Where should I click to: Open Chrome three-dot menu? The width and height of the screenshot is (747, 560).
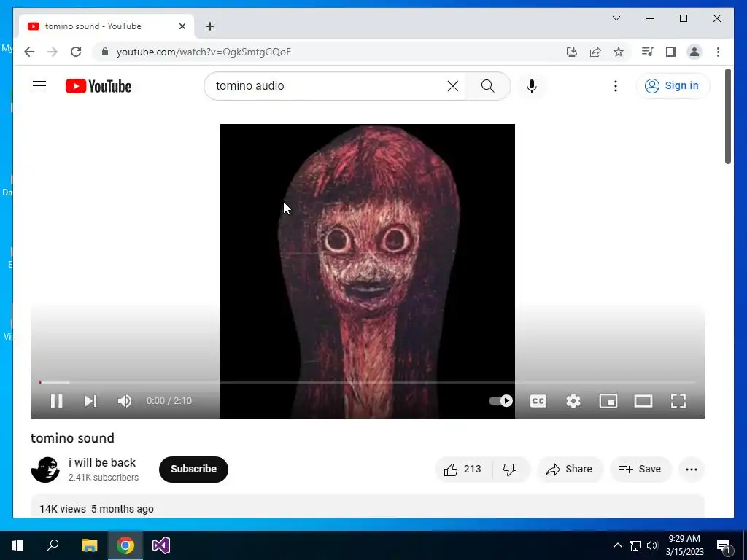point(718,52)
